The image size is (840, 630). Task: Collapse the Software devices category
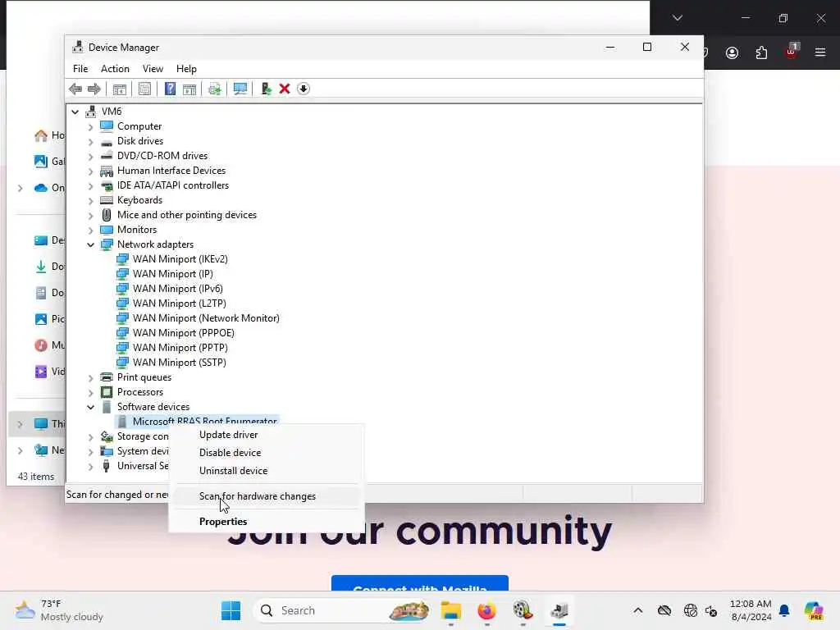tap(90, 407)
